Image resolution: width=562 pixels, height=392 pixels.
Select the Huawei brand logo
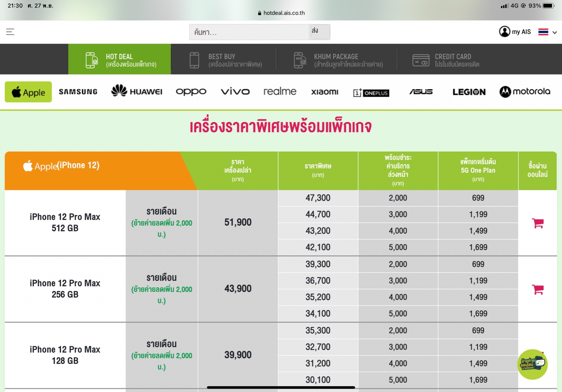[137, 91]
